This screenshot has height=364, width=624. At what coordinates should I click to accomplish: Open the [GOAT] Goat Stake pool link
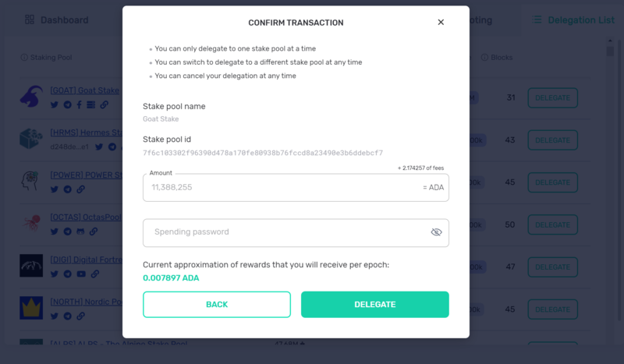[x=85, y=90]
